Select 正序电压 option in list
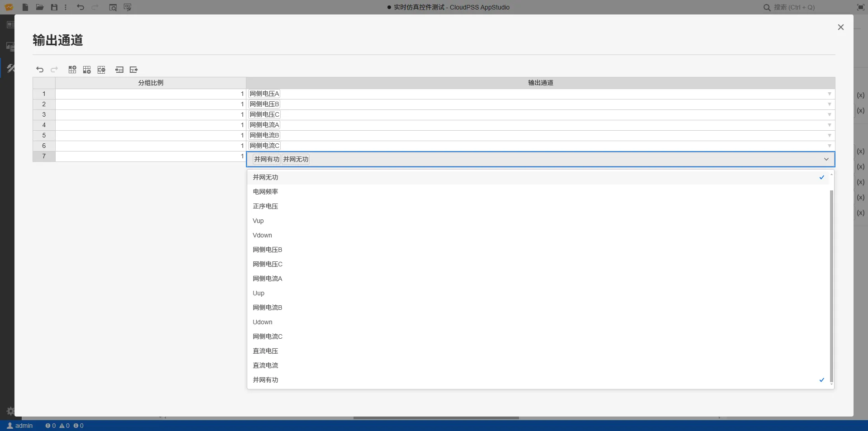868x431 pixels. pos(538,206)
